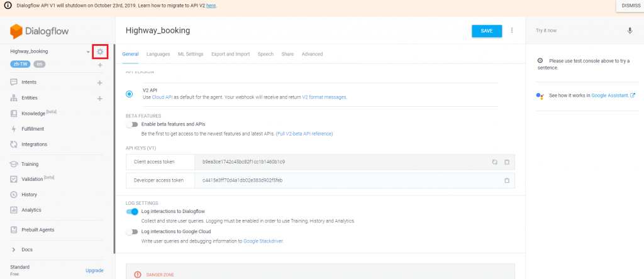
Task: Open Integrations page
Action: click(34, 145)
